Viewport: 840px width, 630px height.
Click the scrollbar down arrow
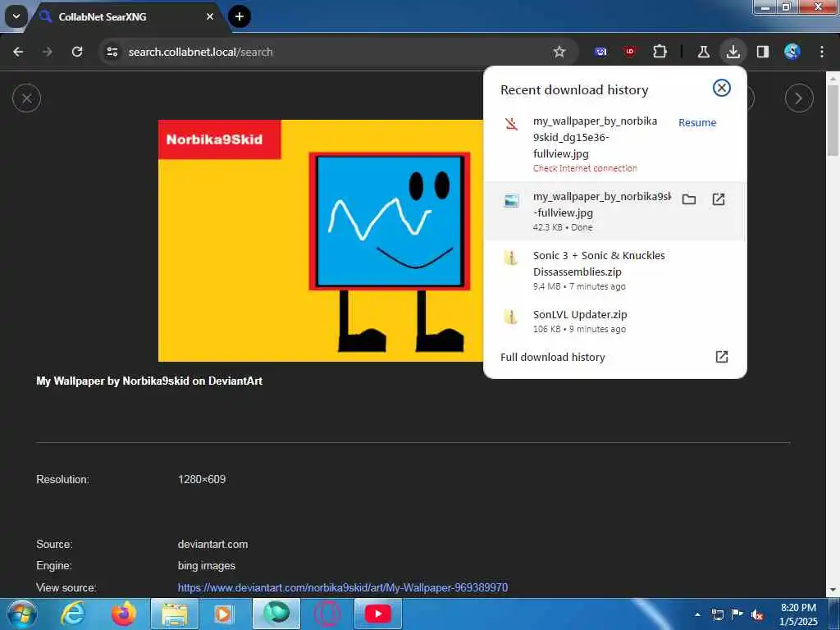click(x=833, y=591)
